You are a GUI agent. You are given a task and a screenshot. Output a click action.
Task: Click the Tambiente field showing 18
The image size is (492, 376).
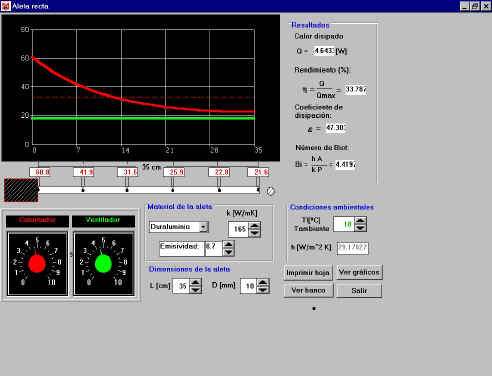tap(344, 224)
